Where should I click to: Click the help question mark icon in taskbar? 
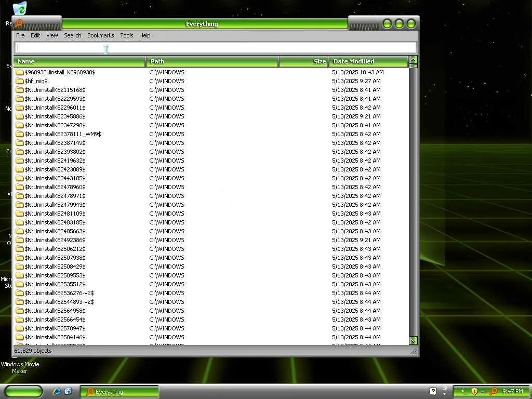point(433,391)
